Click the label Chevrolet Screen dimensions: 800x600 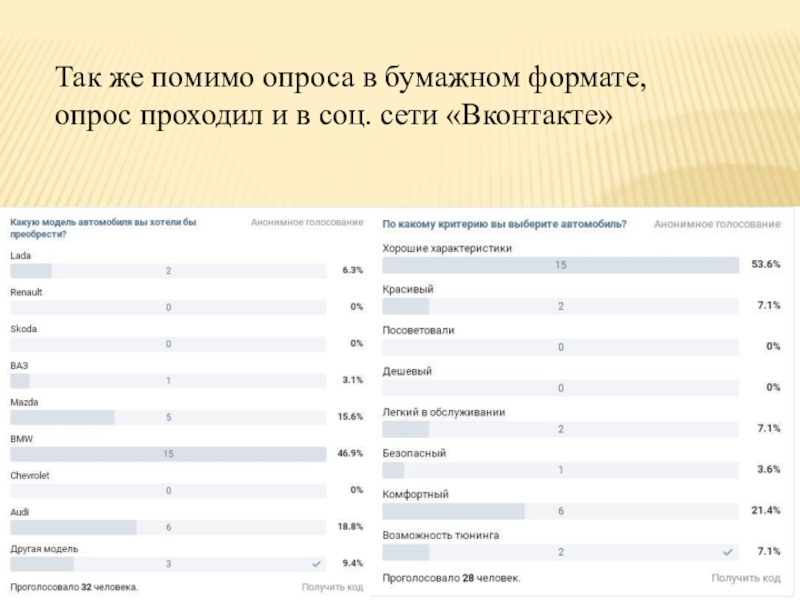tap(30, 476)
